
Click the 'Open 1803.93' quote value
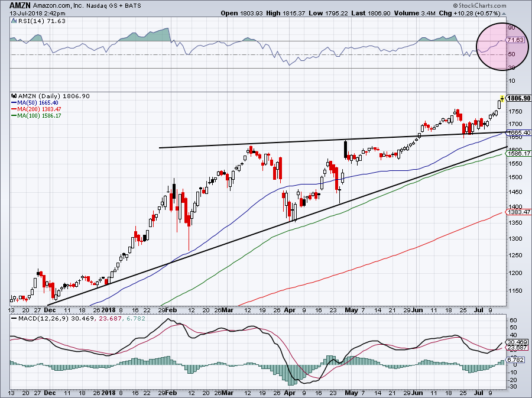coord(242,13)
